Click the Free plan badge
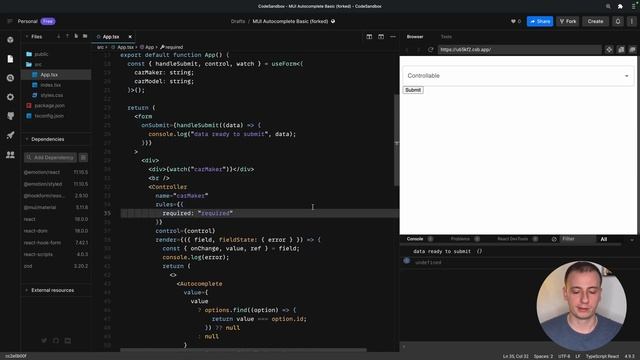 click(x=48, y=21)
